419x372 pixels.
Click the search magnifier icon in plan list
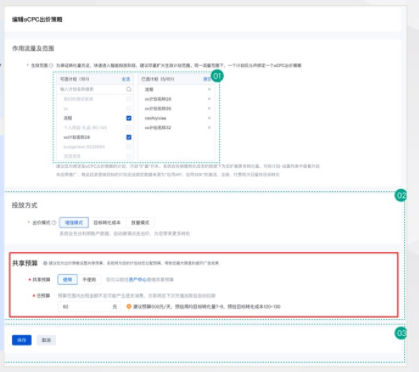click(x=129, y=89)
